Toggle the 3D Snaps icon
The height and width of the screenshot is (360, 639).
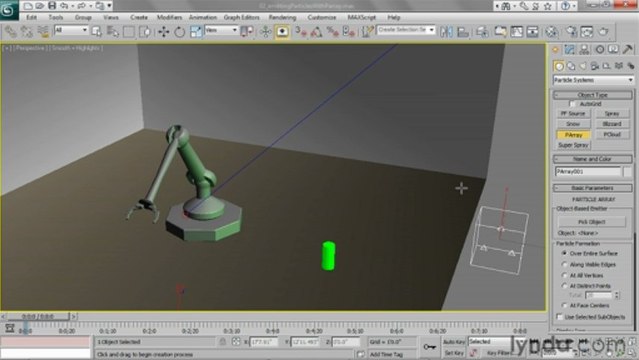(x=301, y=31)
